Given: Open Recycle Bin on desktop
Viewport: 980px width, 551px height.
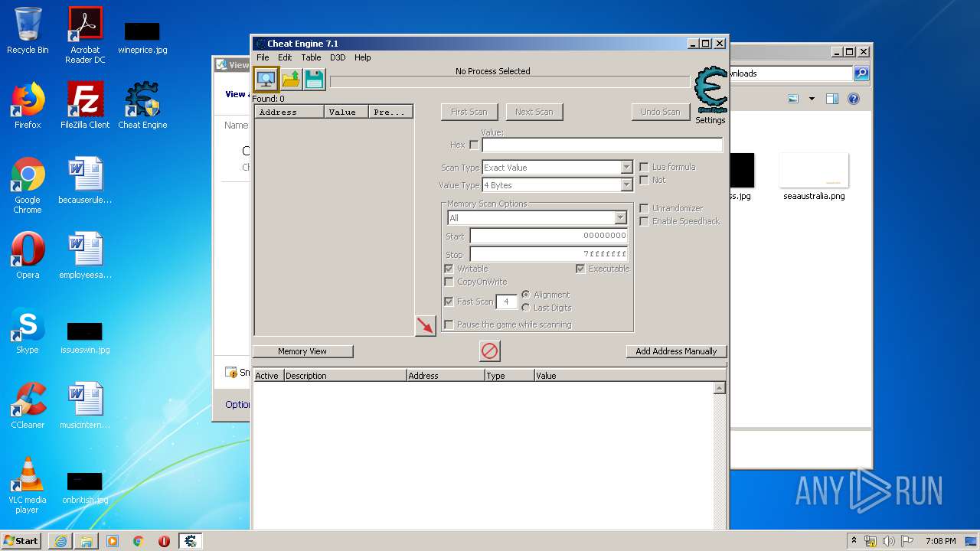Looking at the screenshot, I should click(x=28, y=31).
